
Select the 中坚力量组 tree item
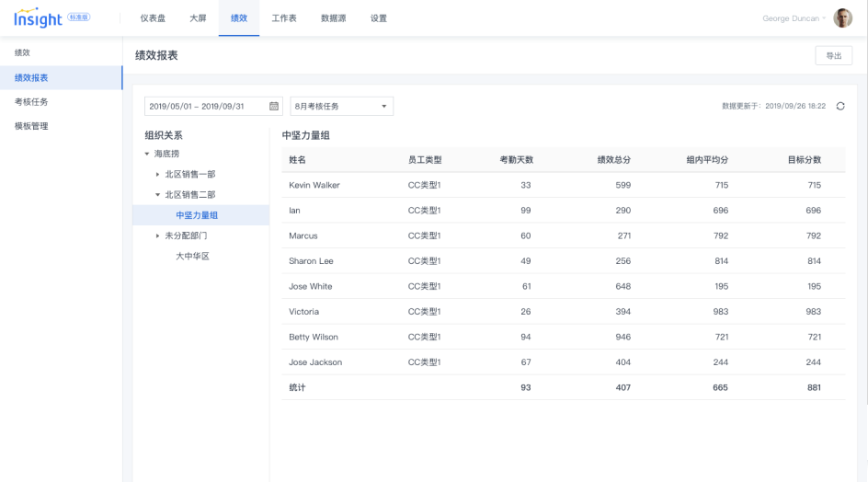point(197,215)
